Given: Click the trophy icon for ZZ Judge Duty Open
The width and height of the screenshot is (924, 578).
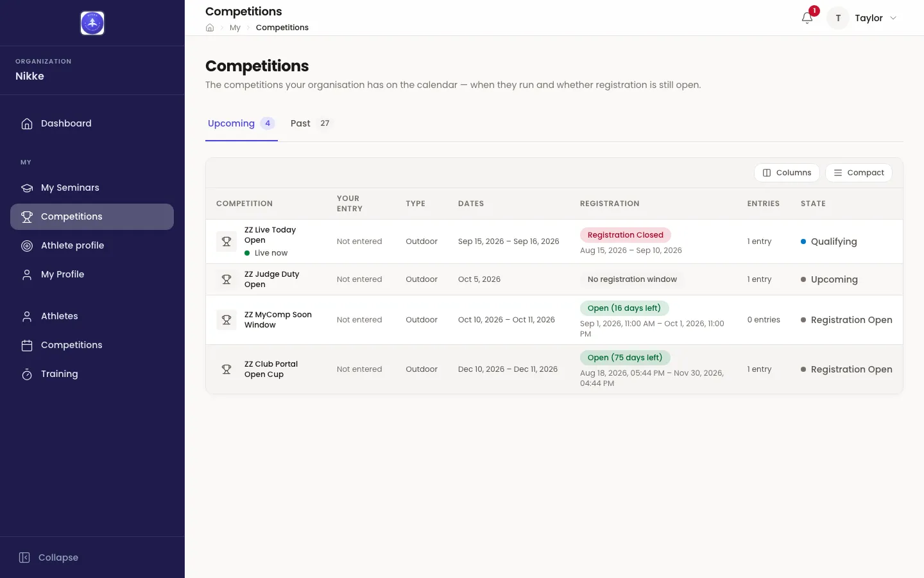Looking at the screenshot, I should [227, 279].
